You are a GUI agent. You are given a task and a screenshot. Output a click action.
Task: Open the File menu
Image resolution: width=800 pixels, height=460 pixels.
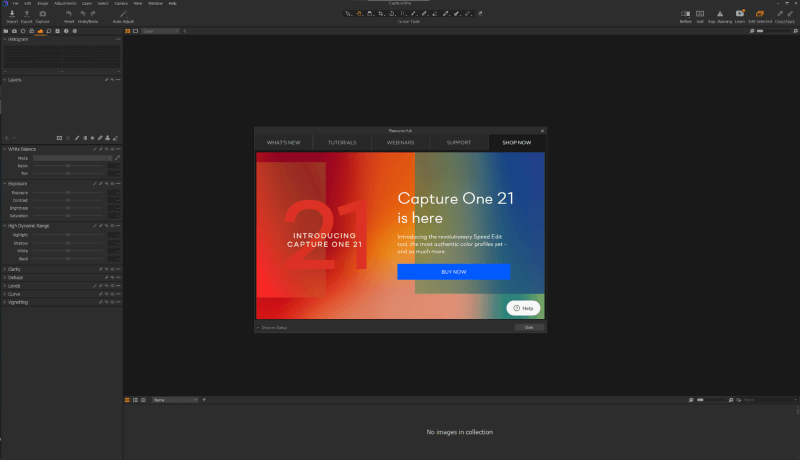pos(16,3)
